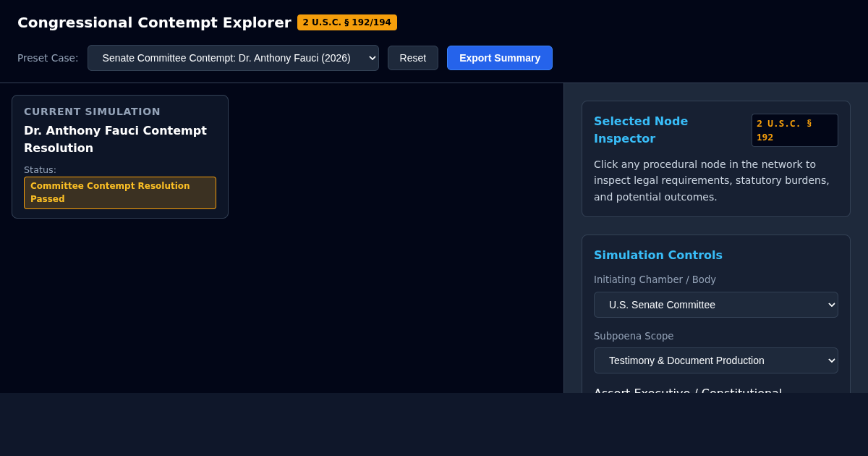Open the Initiating Chamber / Body dropdown
This screenshot has height=456, width=868.
click(716, 305)
